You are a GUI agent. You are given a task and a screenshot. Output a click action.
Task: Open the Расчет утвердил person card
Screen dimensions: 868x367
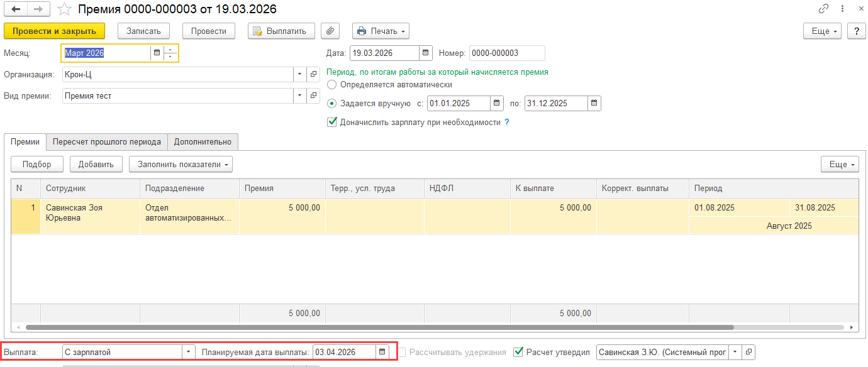pyautogui.click(x=748, y=353)
